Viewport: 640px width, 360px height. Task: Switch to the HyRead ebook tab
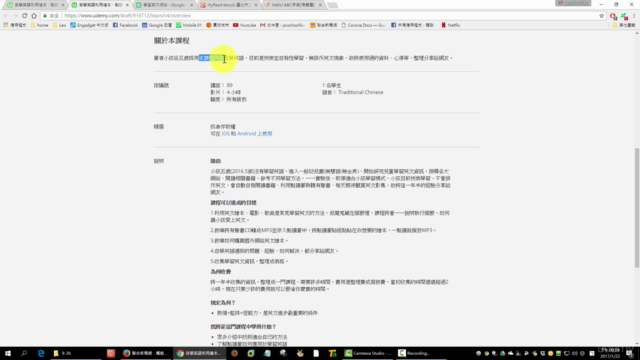point(228,5)
